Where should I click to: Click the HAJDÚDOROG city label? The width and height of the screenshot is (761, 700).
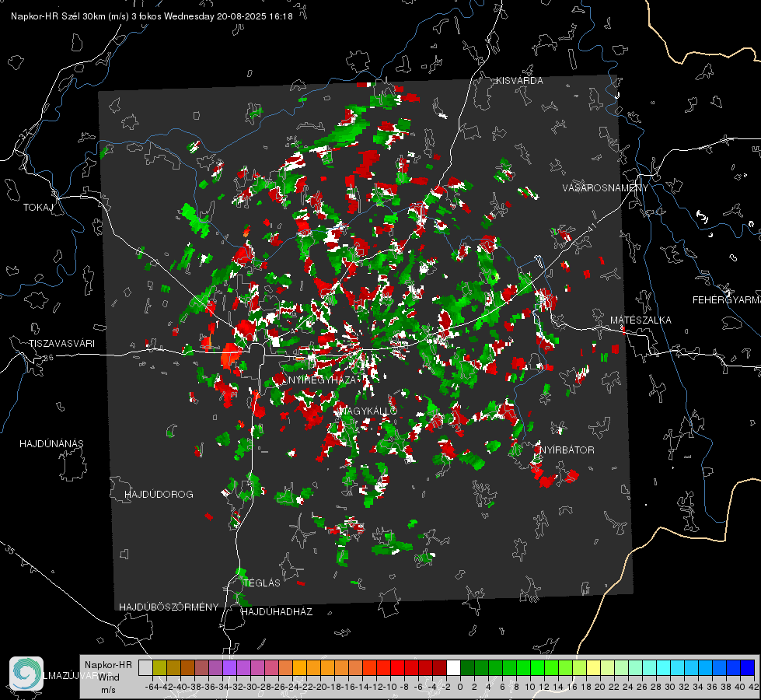[x=159, y=494]
